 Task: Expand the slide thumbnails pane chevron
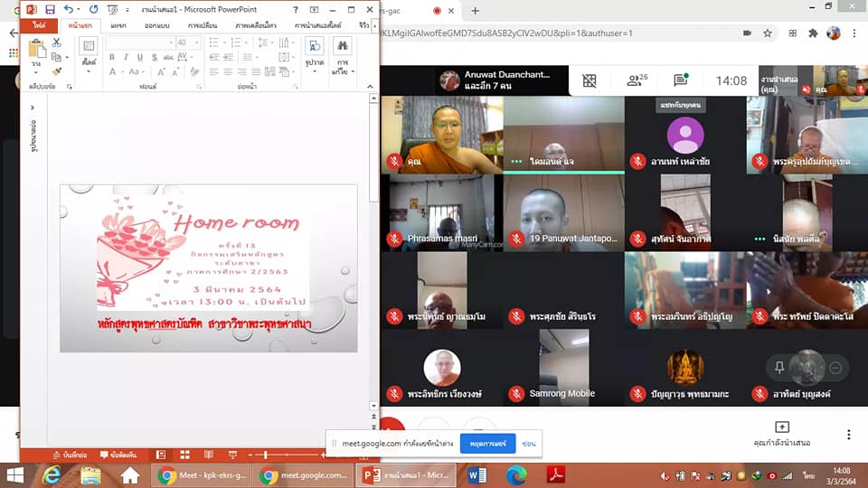click(x=33, y=108)
